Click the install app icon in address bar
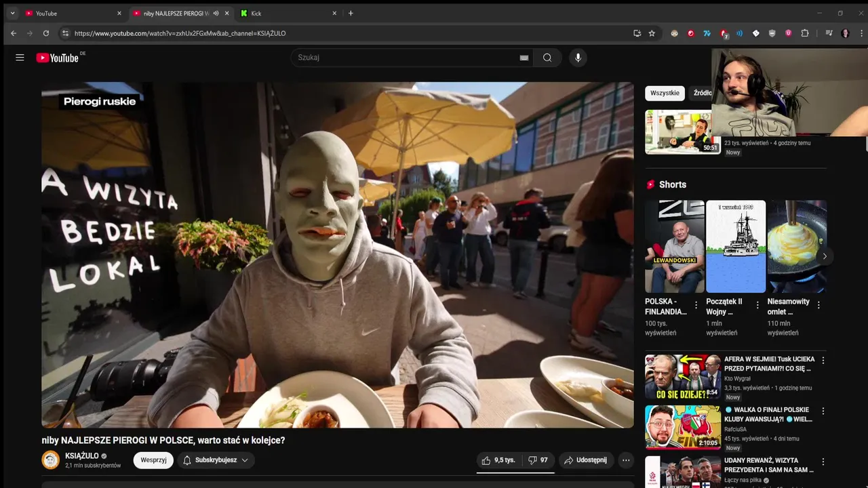The width and height of the screenshot is (868, 488). point(637,33)
